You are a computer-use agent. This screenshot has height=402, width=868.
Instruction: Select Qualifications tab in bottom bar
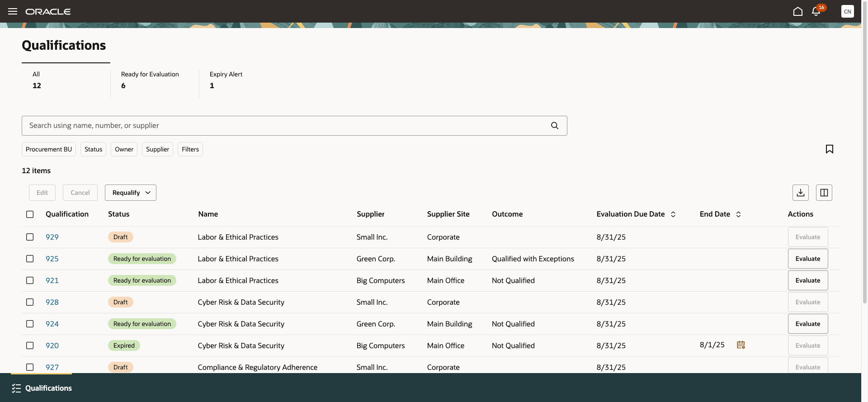(x=42, y=388)
